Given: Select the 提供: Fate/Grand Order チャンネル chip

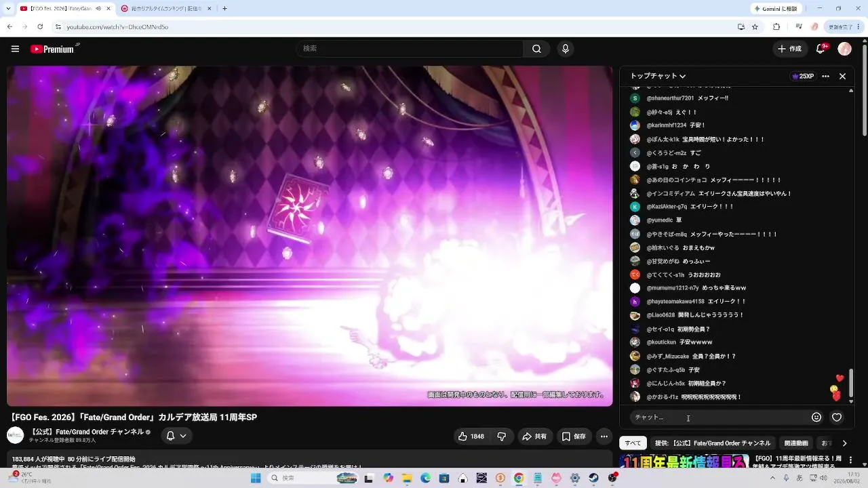Looking at the screenshot, I should (713, 443).
